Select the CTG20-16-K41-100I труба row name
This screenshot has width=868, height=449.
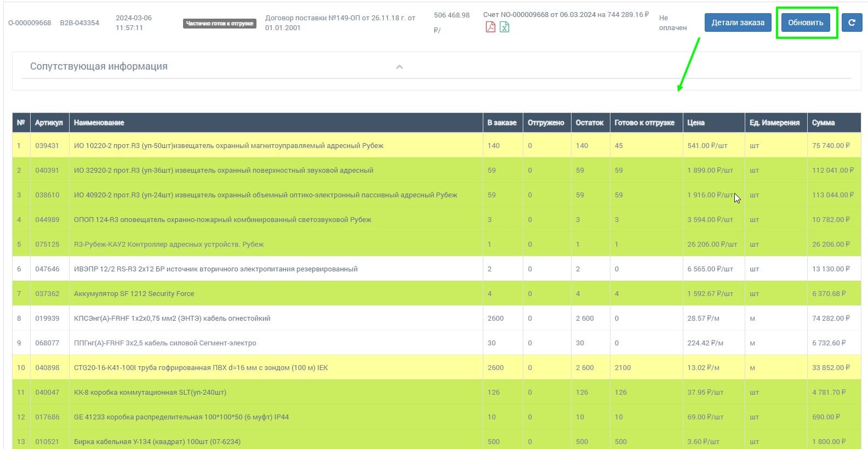pyautogui.click(x=201, y=368)
